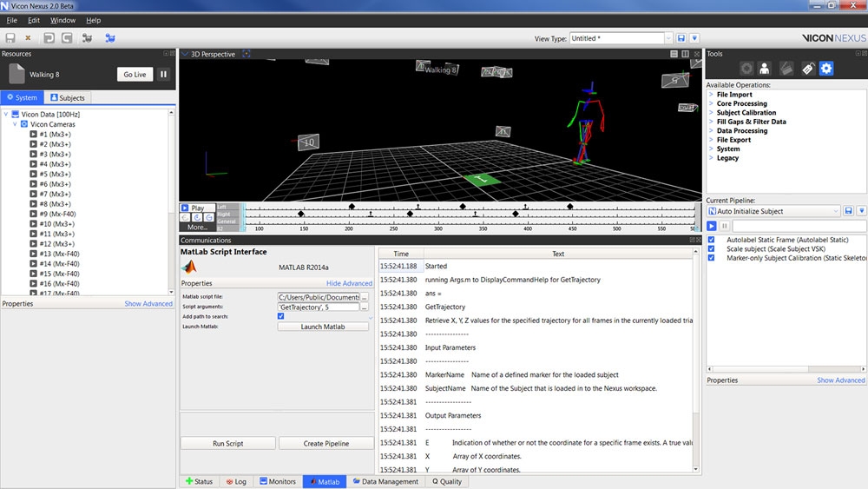This screenshot has width=868, height=489.
Task: Run the current pipeline with the play icon
Action: coord(713,226)
